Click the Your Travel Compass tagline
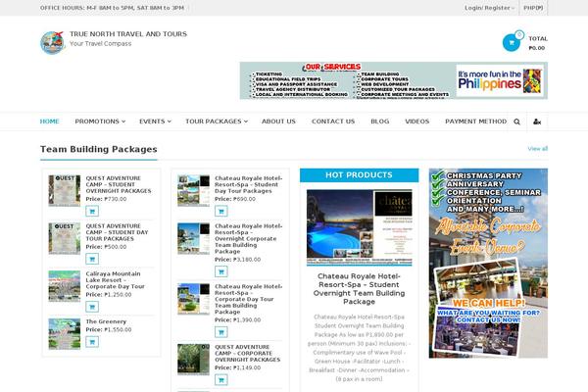The height and width of the screenshot is (392, 588). [101, 43]
